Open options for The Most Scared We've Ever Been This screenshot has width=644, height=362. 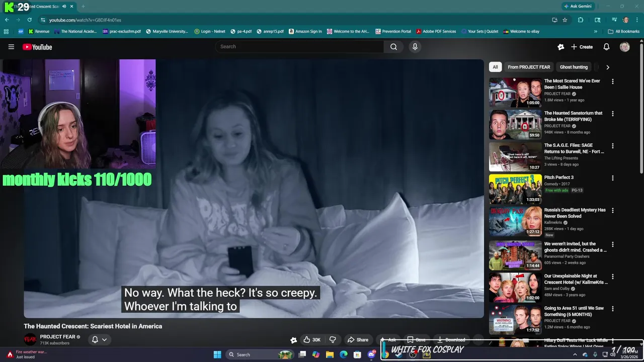tap(612, 81)
